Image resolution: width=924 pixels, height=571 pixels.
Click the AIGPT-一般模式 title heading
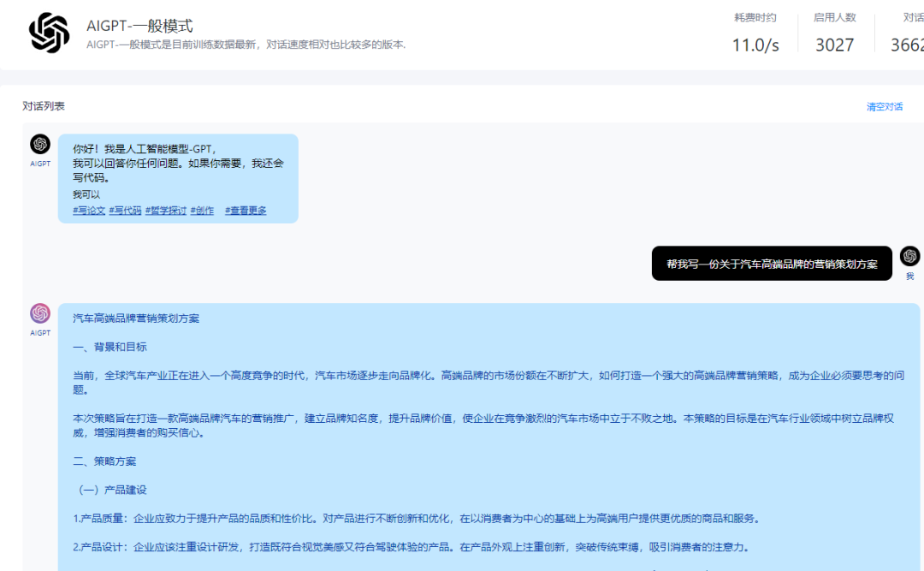coord(139,26)
